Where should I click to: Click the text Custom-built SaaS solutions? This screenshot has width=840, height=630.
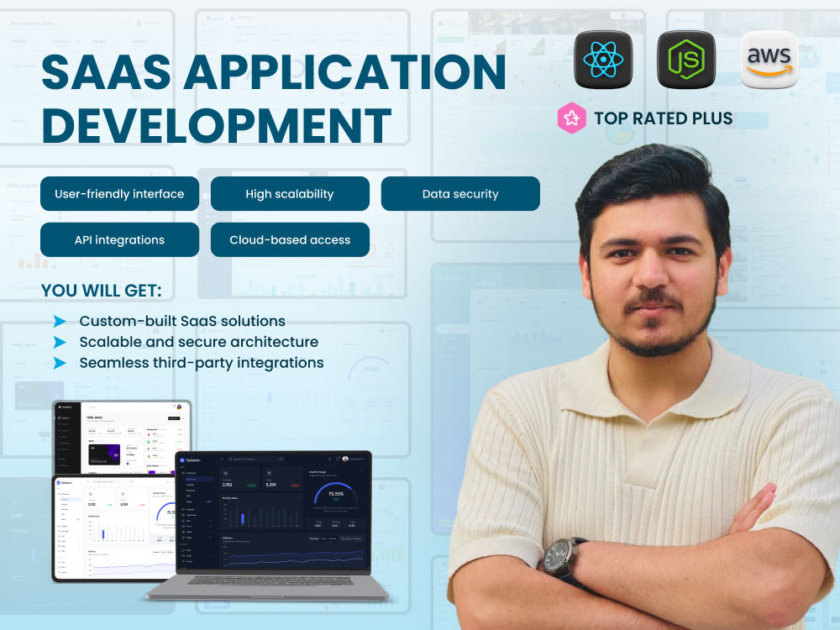click(182, 321)
